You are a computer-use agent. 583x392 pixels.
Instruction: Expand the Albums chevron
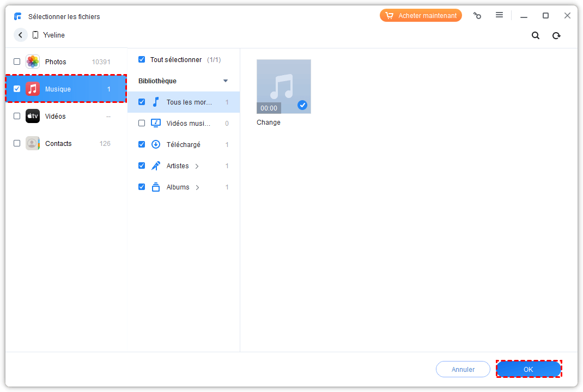coord(197,187)
